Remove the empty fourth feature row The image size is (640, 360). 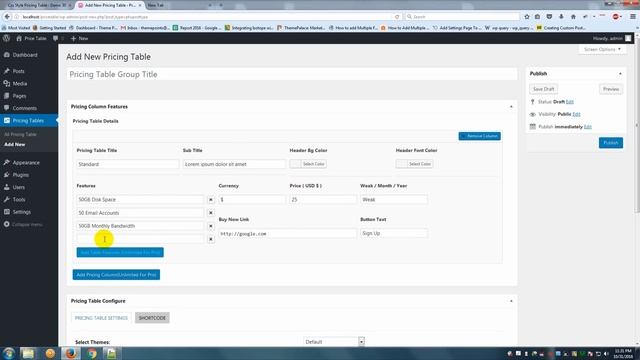tap(211, 239)
